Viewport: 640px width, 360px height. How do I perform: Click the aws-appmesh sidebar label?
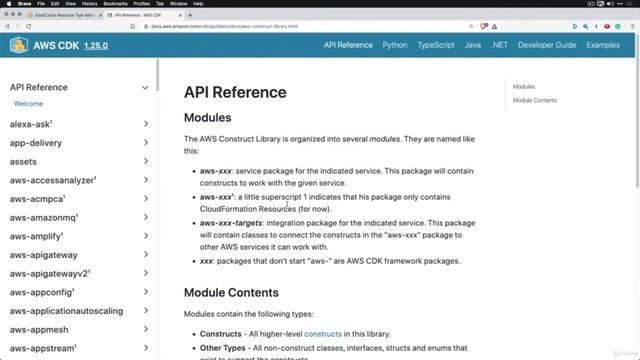(39, 330)
